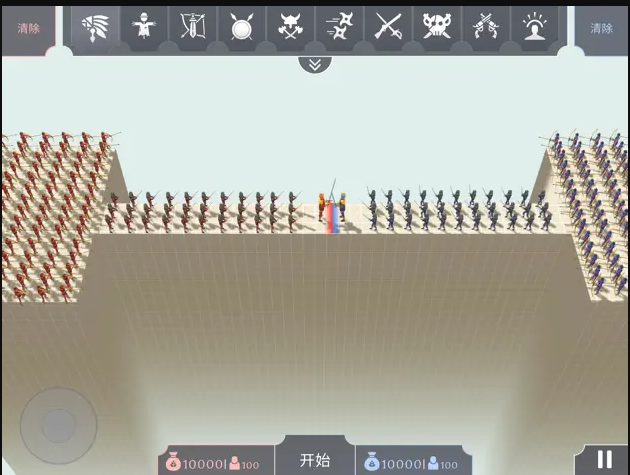
Task: Choose the glowing figure special unit category
Action: (535, 27)
